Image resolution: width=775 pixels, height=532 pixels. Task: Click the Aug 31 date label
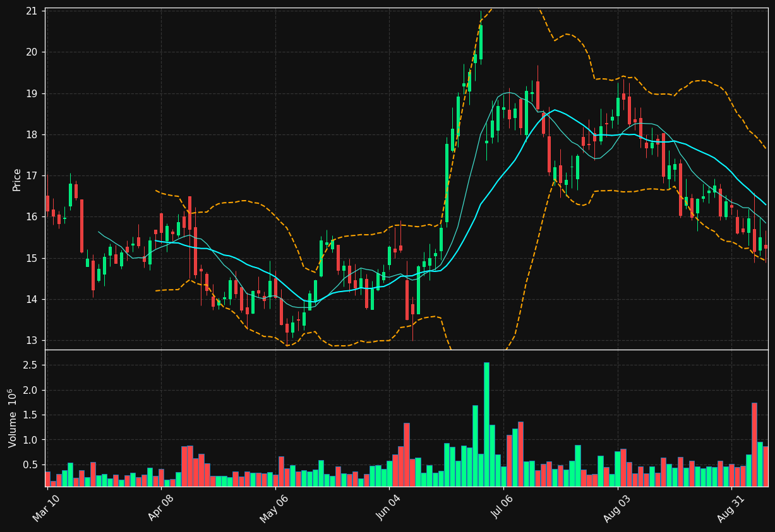click(730, 509)
